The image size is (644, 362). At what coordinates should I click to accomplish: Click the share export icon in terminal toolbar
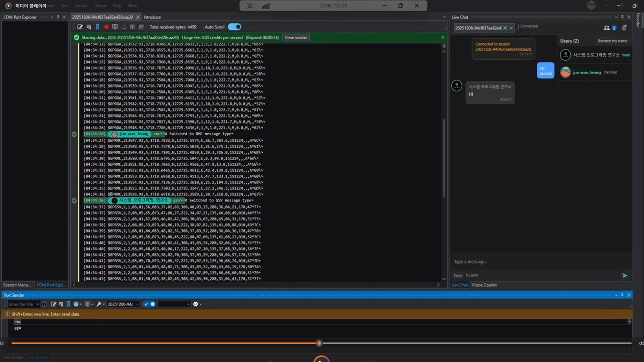click(141, 27)
